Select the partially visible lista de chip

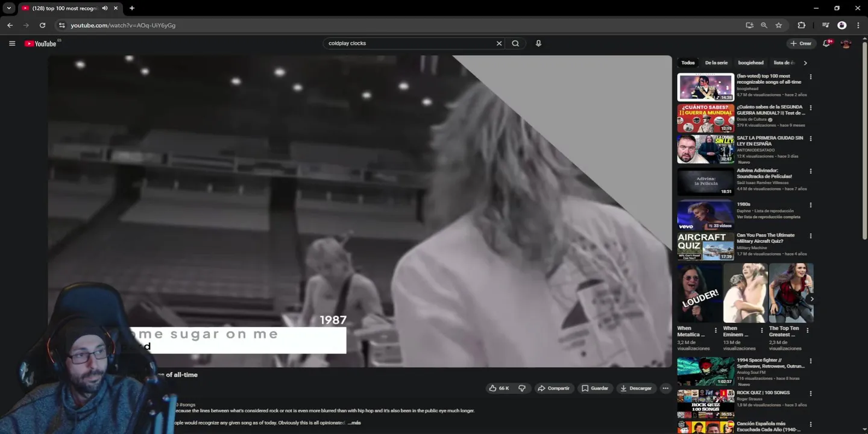click(x=784, y=63)
